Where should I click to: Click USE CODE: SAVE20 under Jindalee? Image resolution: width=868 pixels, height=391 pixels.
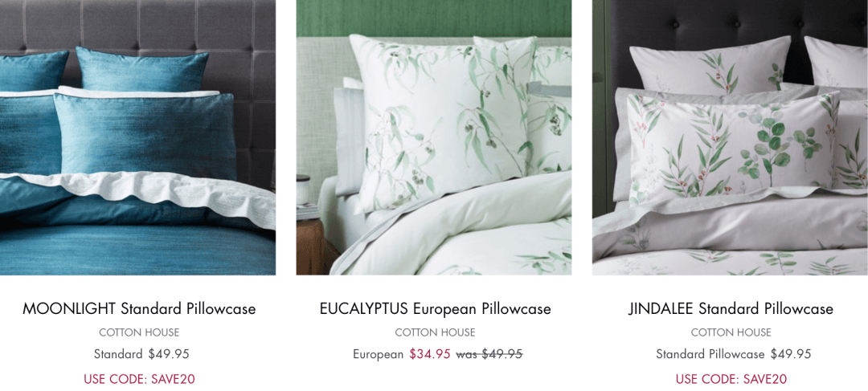click(x=731, y=380)
